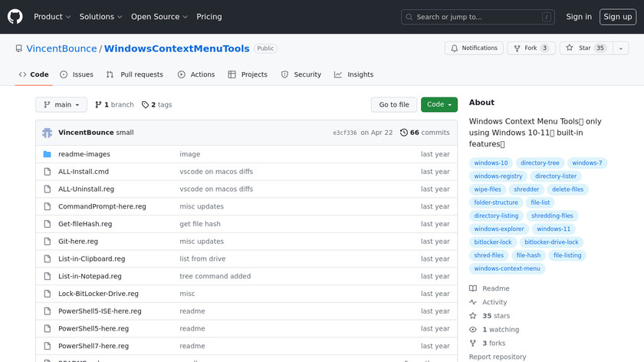Select the Code tab
644x362 pixels.
click(34, 74)
